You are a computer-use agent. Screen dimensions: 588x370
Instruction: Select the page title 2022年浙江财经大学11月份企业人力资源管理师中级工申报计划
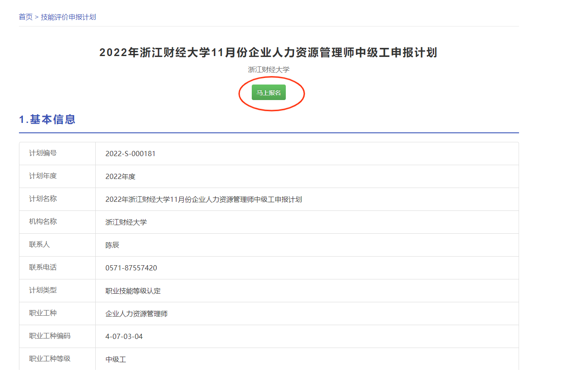coord(268,53)
